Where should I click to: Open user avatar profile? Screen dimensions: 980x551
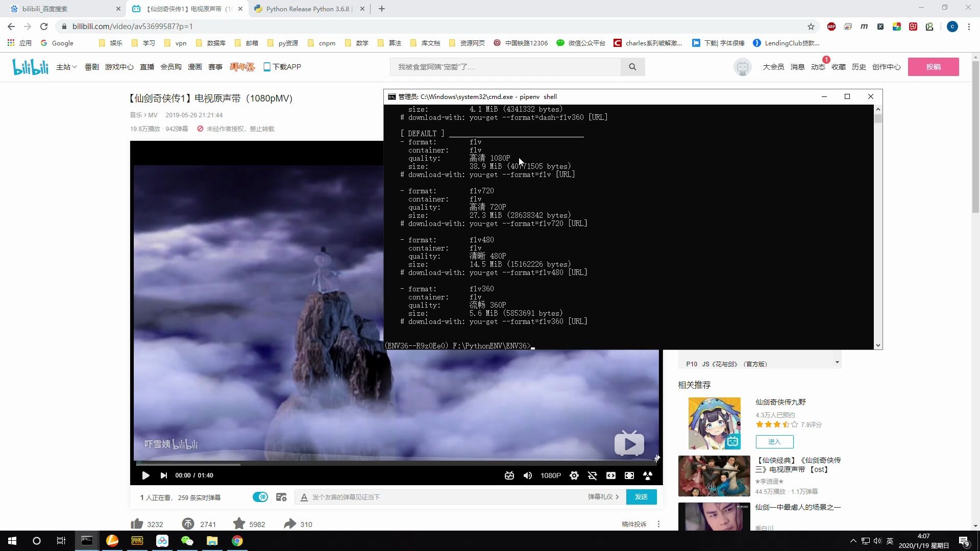coord(743,67)
